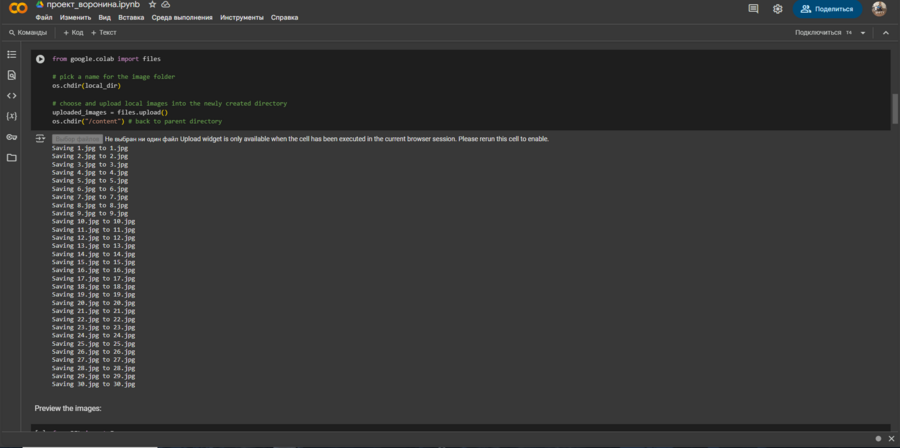Screen dimensions: 900x448
Task: Click the os.chdir(local_dir) code line
Action: 87,85
